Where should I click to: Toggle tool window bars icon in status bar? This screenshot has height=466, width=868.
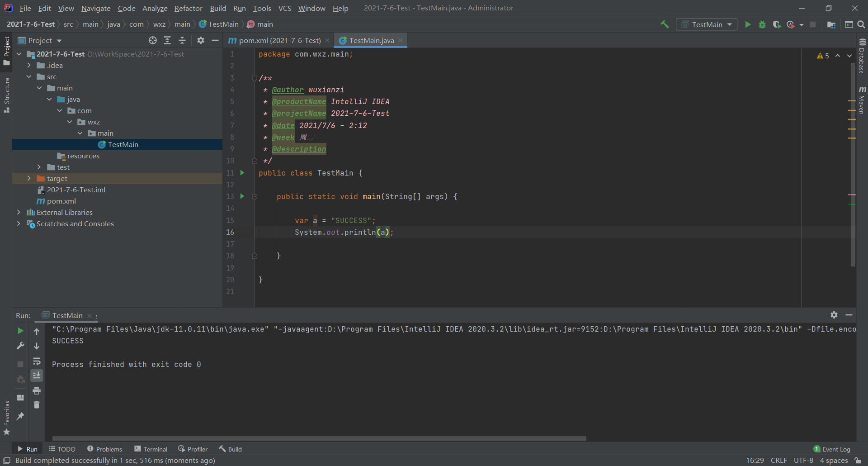tap(7, 461)
